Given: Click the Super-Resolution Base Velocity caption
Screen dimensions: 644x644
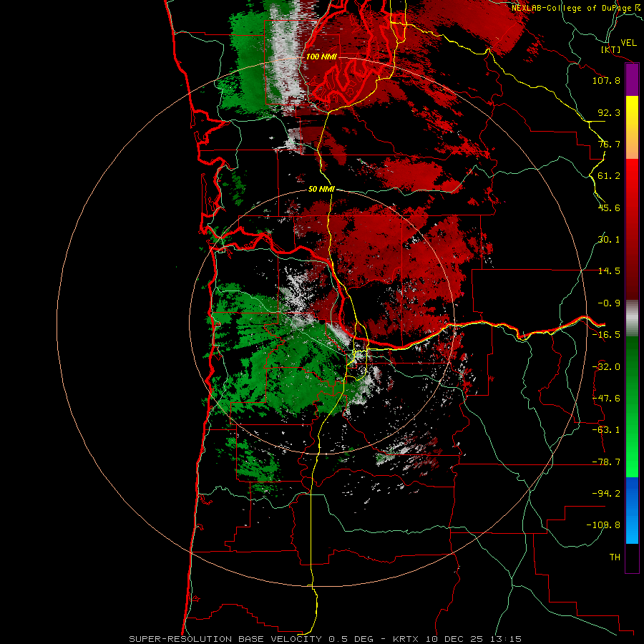Looking at the screenshot, I should tap(326, 639).
